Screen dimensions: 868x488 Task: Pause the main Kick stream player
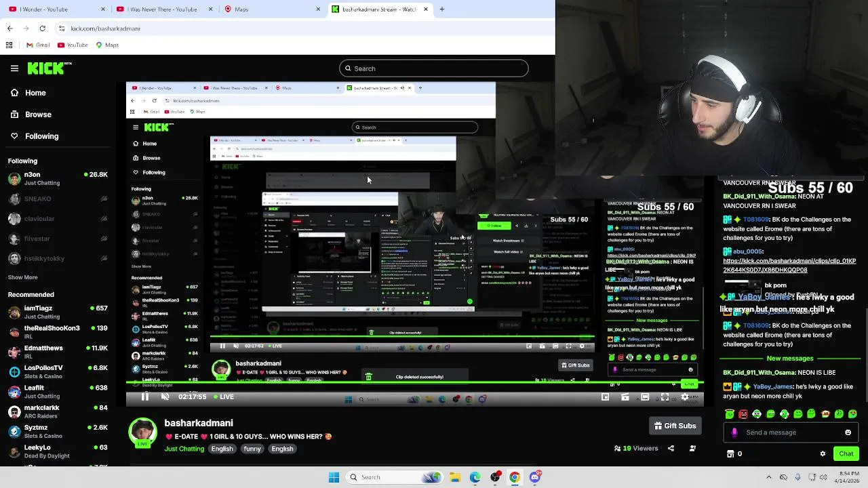[144, 396]
